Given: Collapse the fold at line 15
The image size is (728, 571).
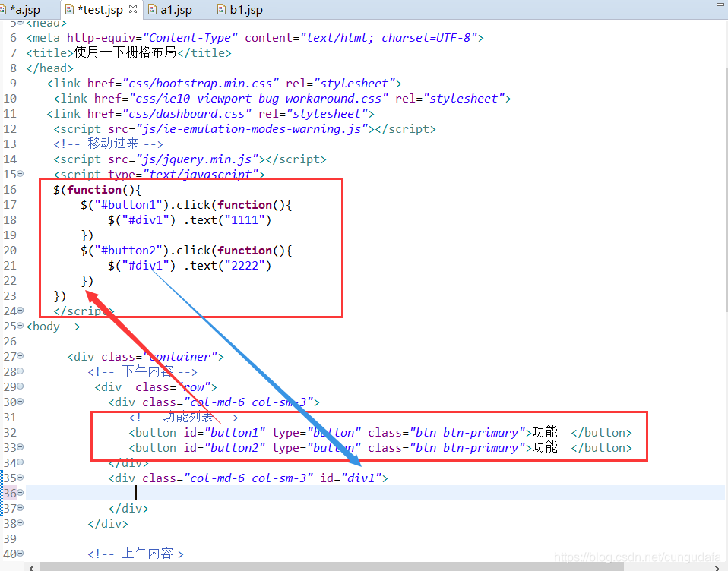Looking at the screenshot, I should (x=20, y=174).
